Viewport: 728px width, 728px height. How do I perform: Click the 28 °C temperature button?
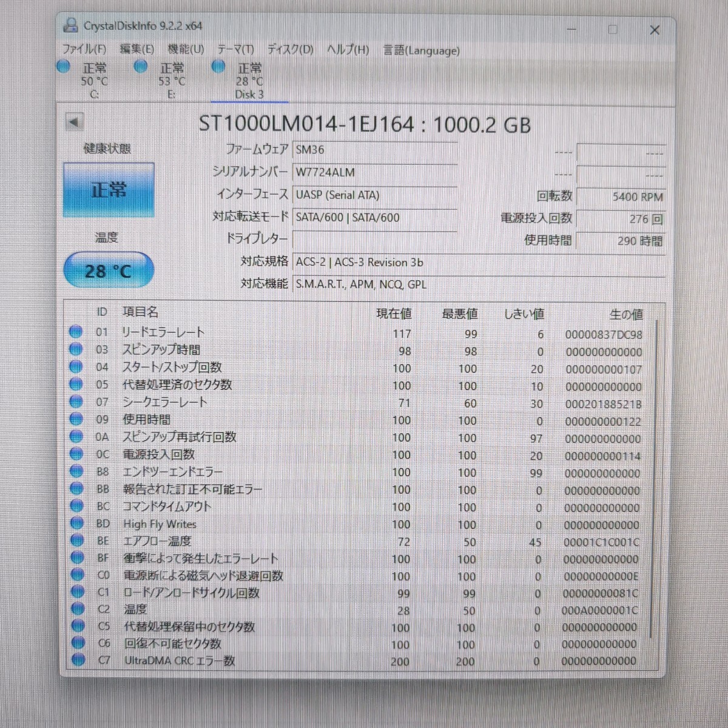point(109,271)
